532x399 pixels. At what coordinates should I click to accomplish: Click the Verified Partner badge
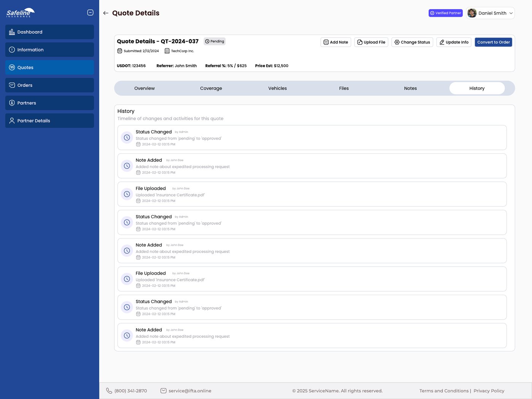(446, 13)
